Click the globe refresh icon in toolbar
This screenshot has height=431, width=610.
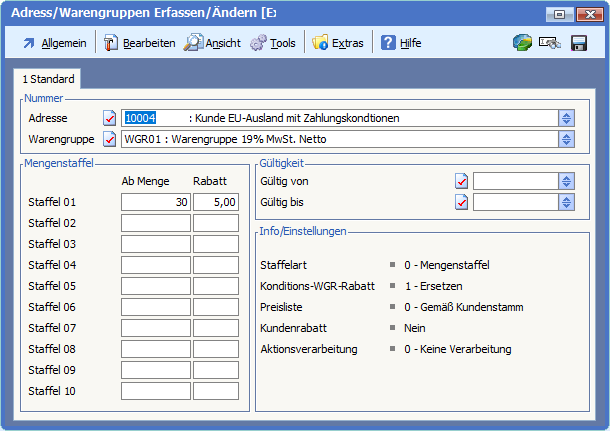(522, 43)
